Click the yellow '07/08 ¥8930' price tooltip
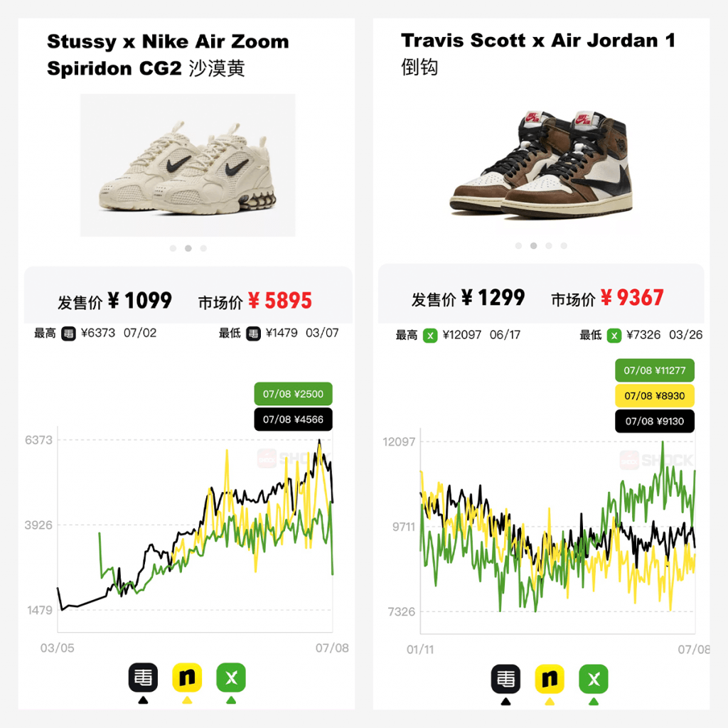This screenshot has width=728, height=728. [x=655, y=396]
